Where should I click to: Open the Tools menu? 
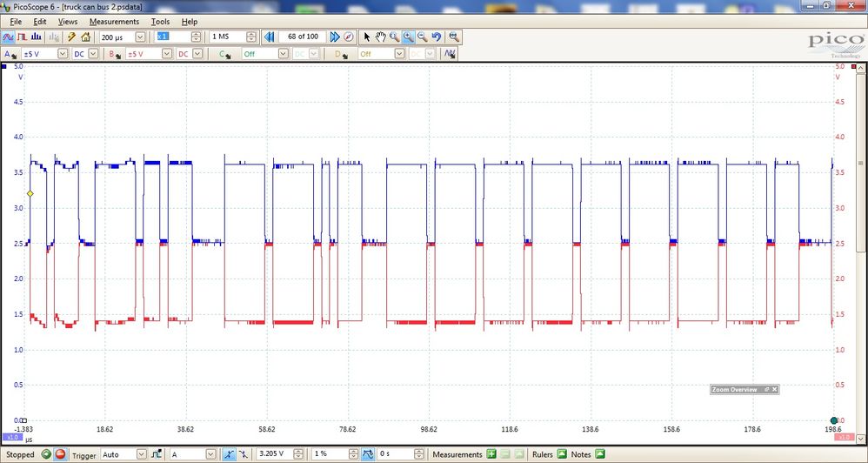pyautogui.click(x=161, y=22)
